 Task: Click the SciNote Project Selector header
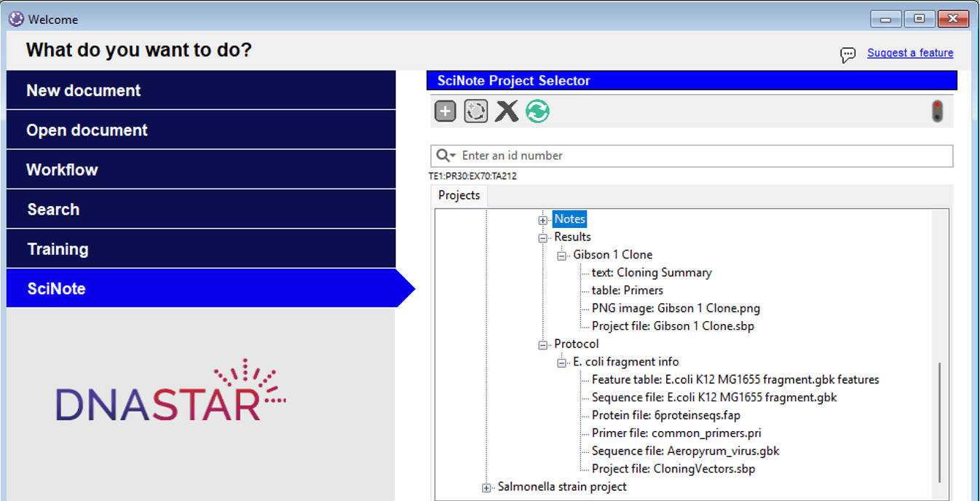692,80
